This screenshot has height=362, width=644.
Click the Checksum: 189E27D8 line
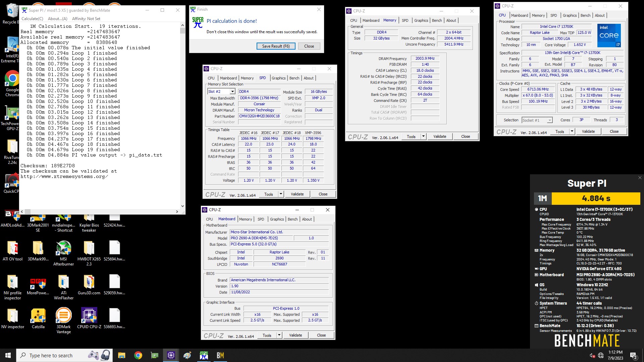[x=48, y=166]
